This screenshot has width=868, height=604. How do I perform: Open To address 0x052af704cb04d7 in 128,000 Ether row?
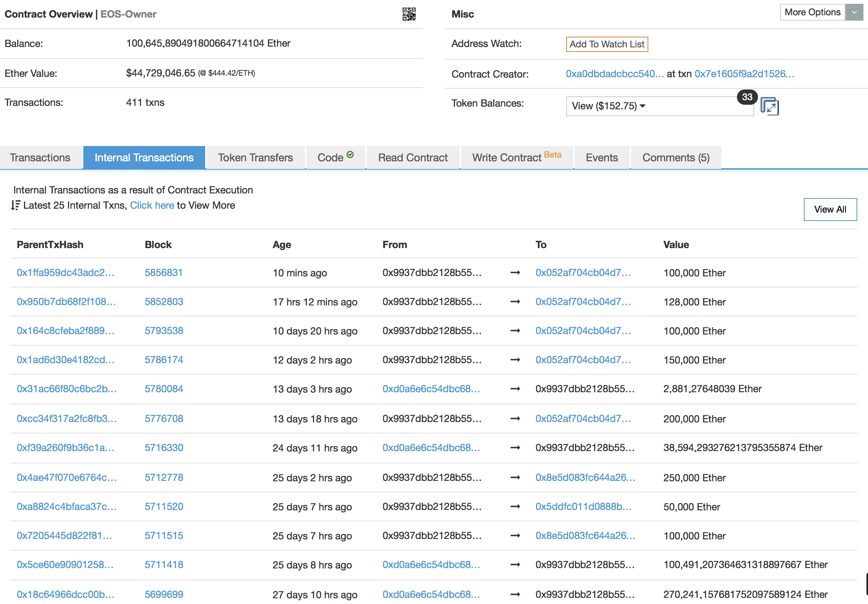point(583,302)
